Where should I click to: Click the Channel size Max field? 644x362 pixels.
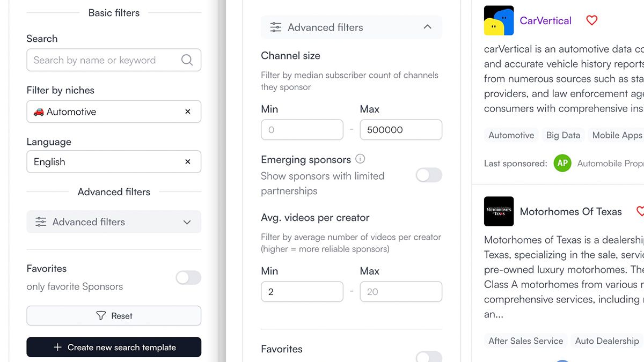pyautogui.click(x=401, y=130)
